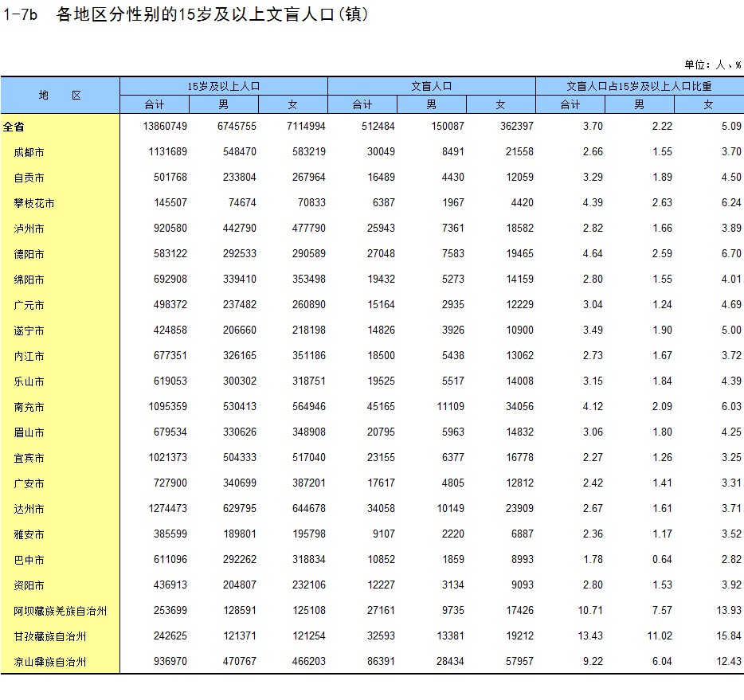This screenshot has width=744, height=700.
Task: Select the value 150087 in 全省 row
Action: point(448,126)
